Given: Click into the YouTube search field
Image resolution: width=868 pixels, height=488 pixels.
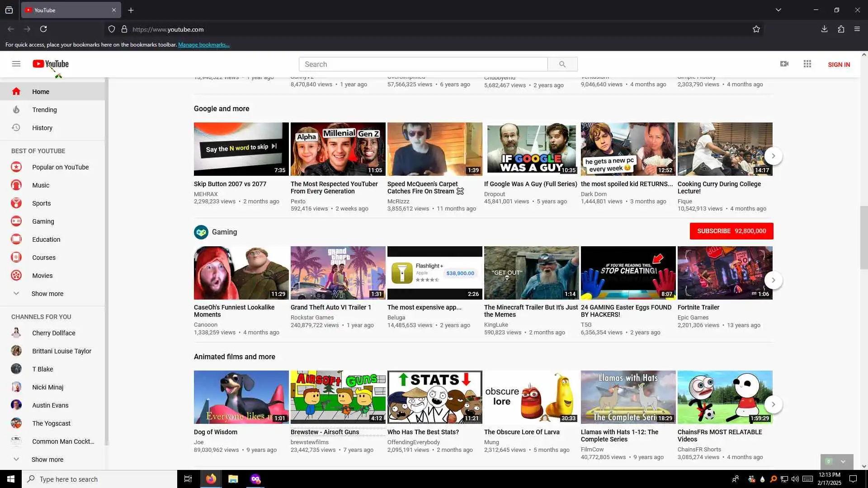Looking at the screenshot, I should (423, 64).
